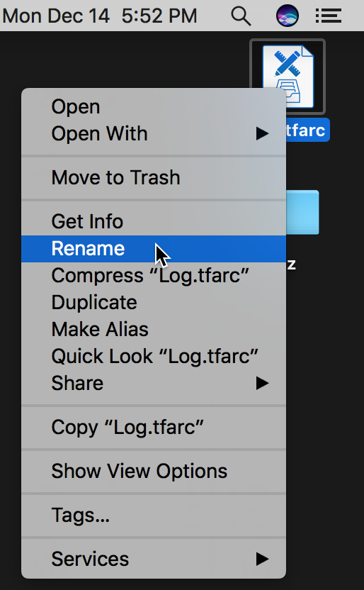Image resolution: width=364 pixels, height=590 pixels.
Task: Open Spotlight search magnifier icon
Action: pos(241,16)
